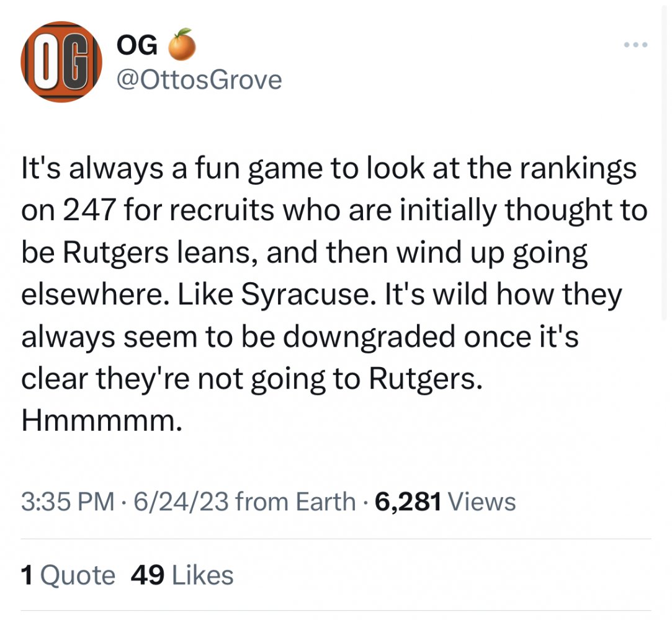Click the 6/24/23 date
Image resolution: width=672 pixels, height=620 pixels.
(x=181, y=502)
